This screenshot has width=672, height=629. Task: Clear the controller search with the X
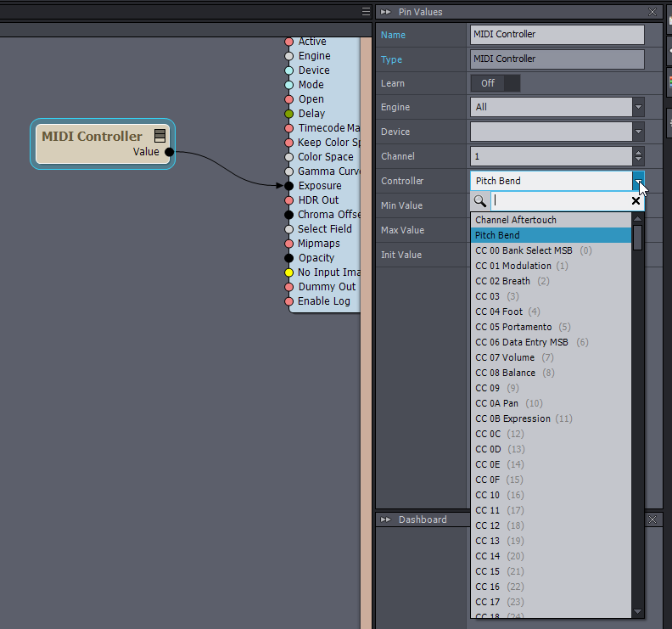point(636,201)
